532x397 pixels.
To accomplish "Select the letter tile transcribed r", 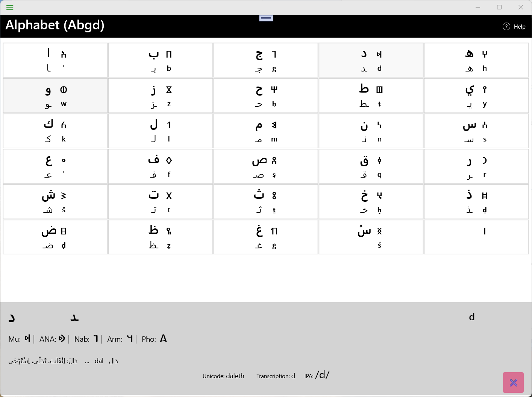I will [476, 166].
